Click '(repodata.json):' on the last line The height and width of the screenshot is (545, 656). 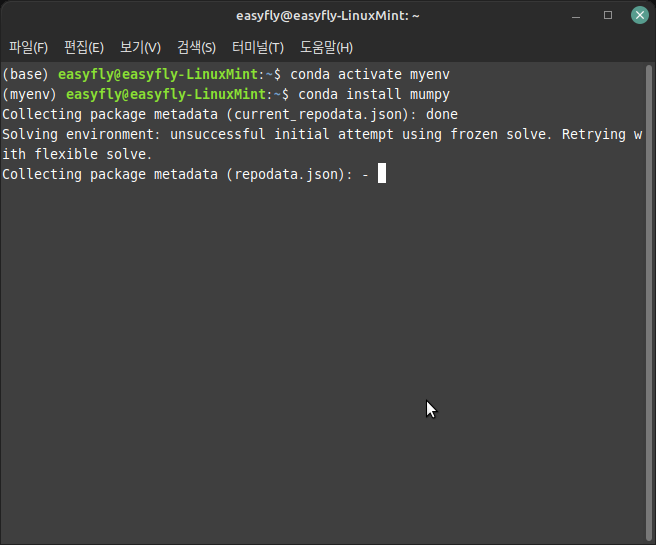[290, 174]
